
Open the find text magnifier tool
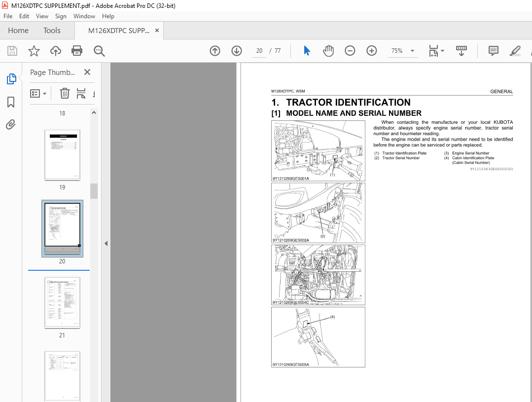99,51
